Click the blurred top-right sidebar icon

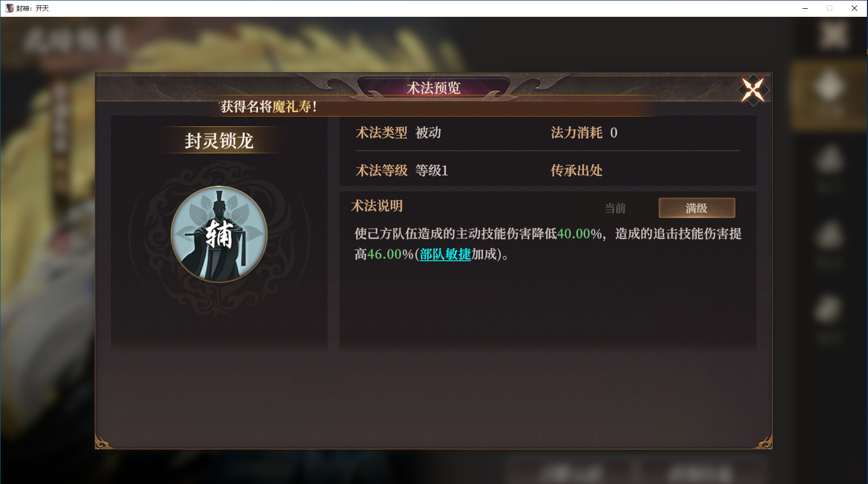tap(833, 35)
